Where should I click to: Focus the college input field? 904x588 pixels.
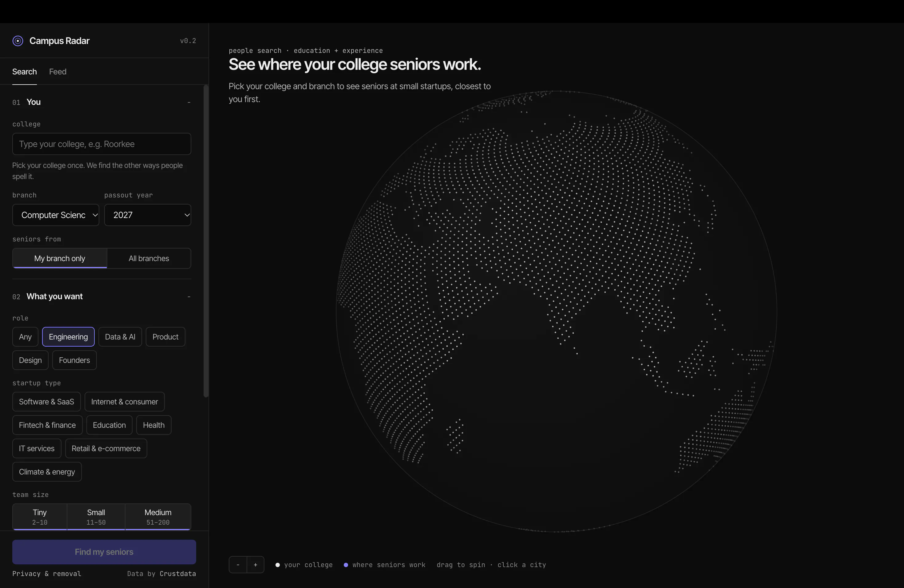click(101, 144)
